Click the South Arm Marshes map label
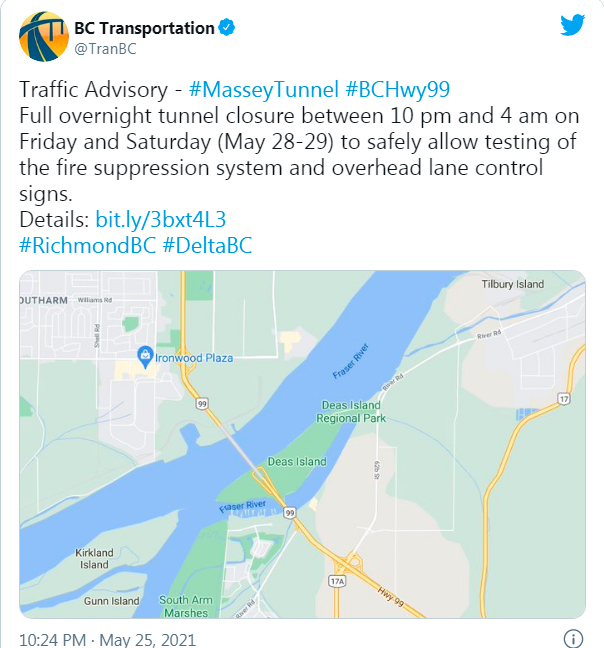 pyautogui.click(x=186, y=606)
